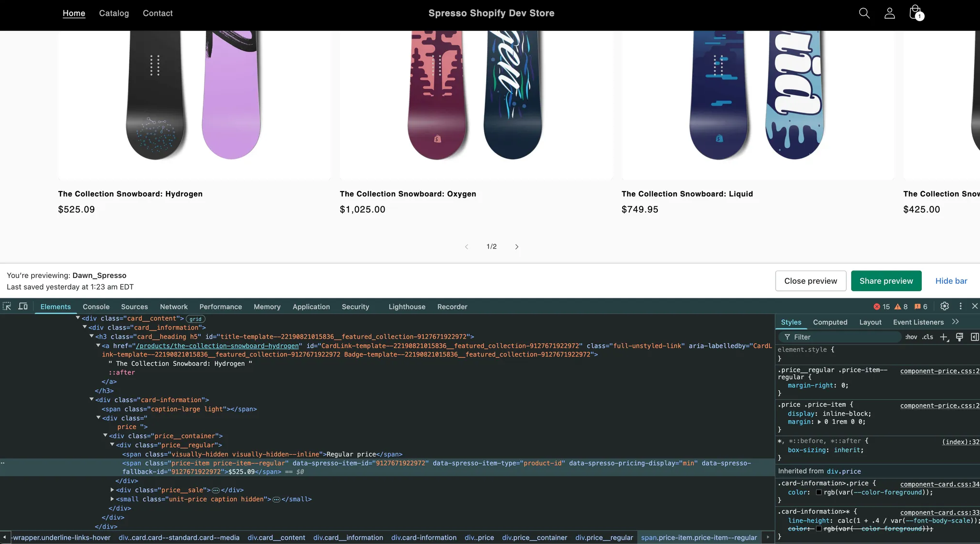Click the grid badge on card__content div
980x544 pixels.
click(x=195, y=319)
